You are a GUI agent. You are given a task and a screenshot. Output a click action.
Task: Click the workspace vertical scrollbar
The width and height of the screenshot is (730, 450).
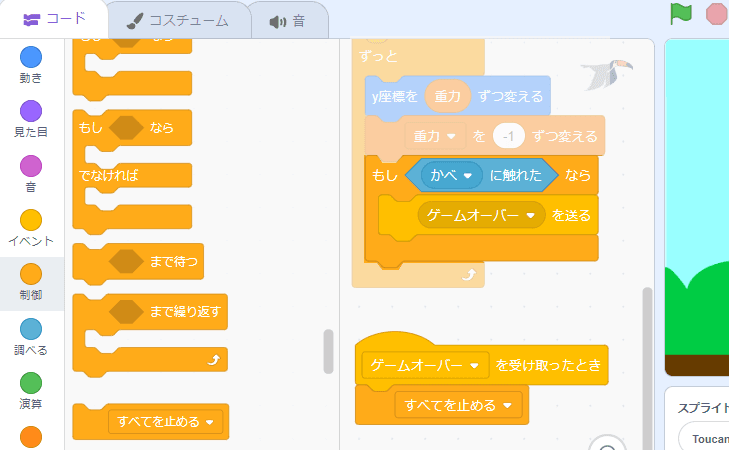pos(647,368)
